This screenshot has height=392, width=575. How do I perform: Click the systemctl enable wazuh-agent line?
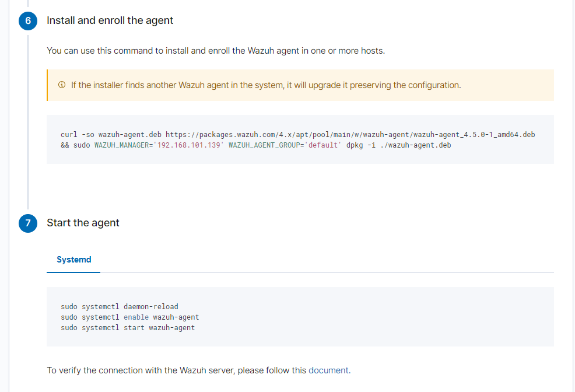(x=130, y=317)
